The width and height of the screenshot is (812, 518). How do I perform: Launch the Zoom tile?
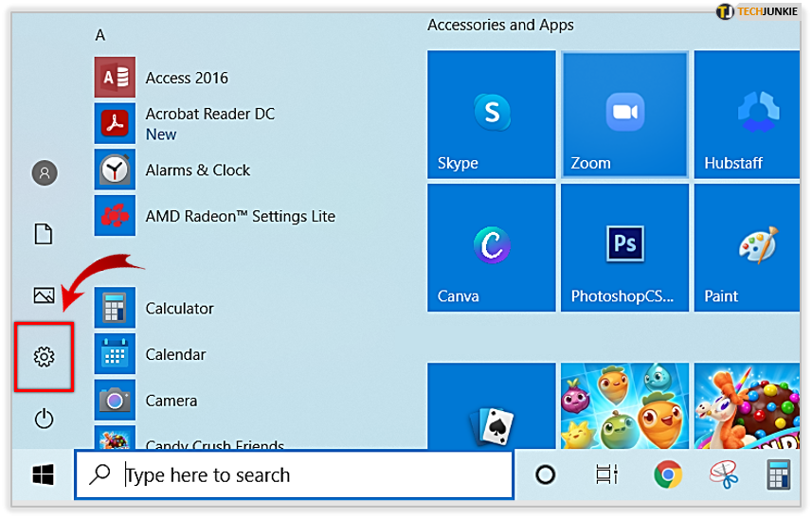pos(625,115)
